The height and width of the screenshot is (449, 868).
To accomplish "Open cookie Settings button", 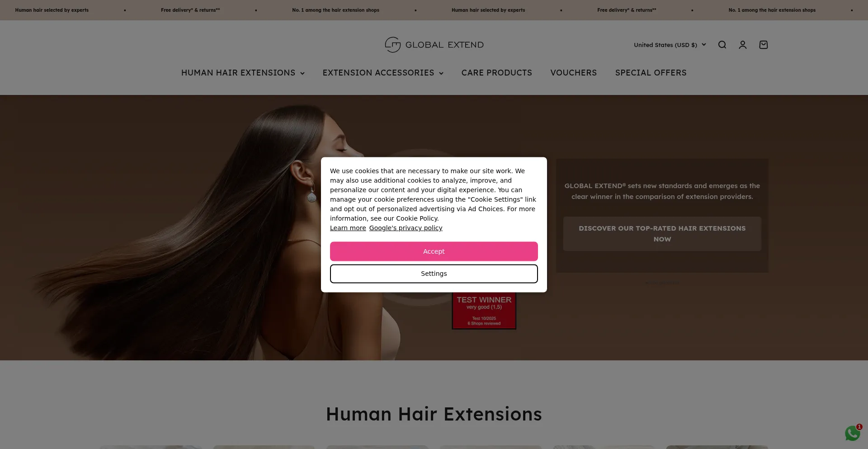I will pos(434,274).
